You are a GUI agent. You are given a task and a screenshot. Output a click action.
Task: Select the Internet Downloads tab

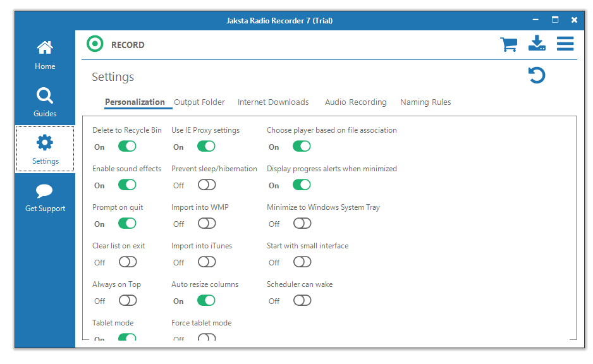(x=273, y=102)
